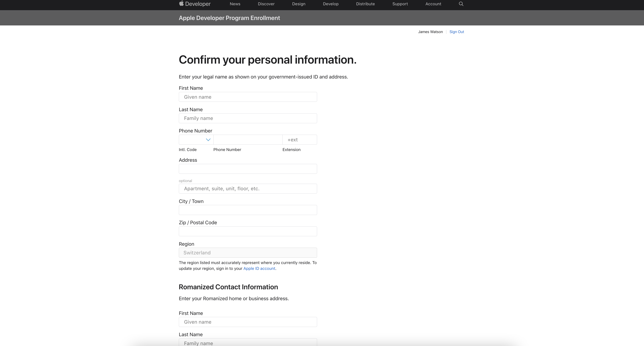Go to the Support page

pos(400,4)
